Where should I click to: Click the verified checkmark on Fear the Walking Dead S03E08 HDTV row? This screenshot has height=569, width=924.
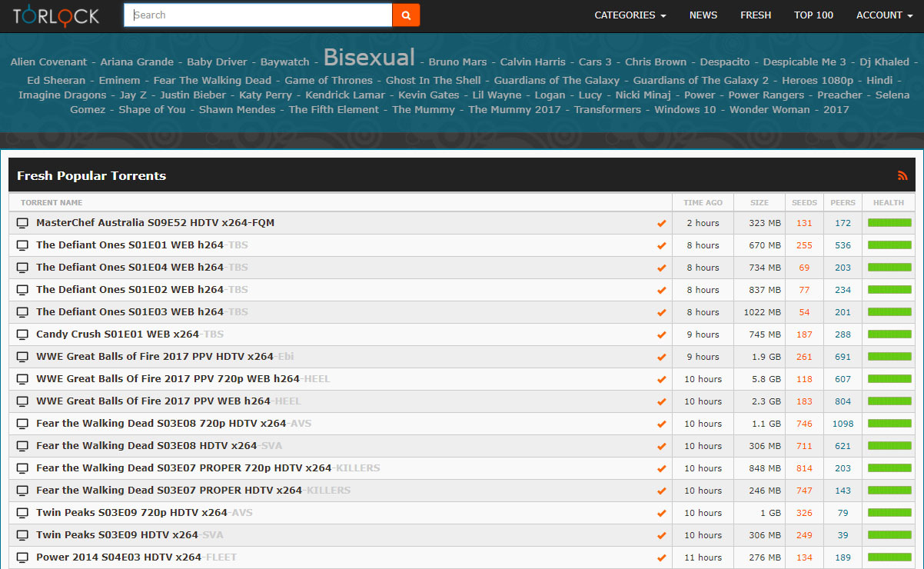coord(661,447)
